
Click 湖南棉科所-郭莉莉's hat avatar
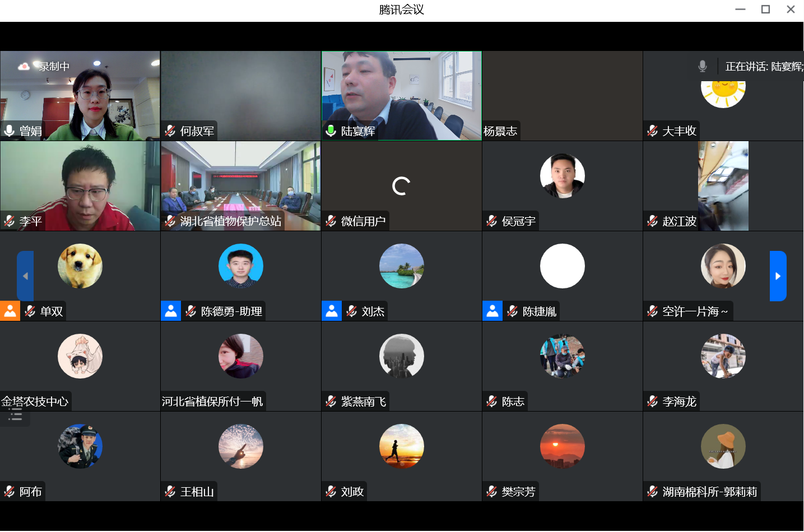pos(723,446)
